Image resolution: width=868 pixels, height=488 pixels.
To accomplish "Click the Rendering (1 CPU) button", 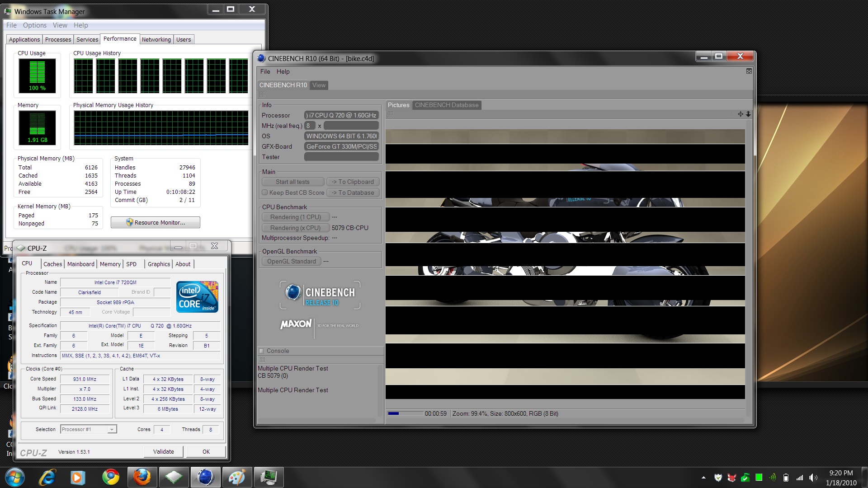I will point(296,217).
